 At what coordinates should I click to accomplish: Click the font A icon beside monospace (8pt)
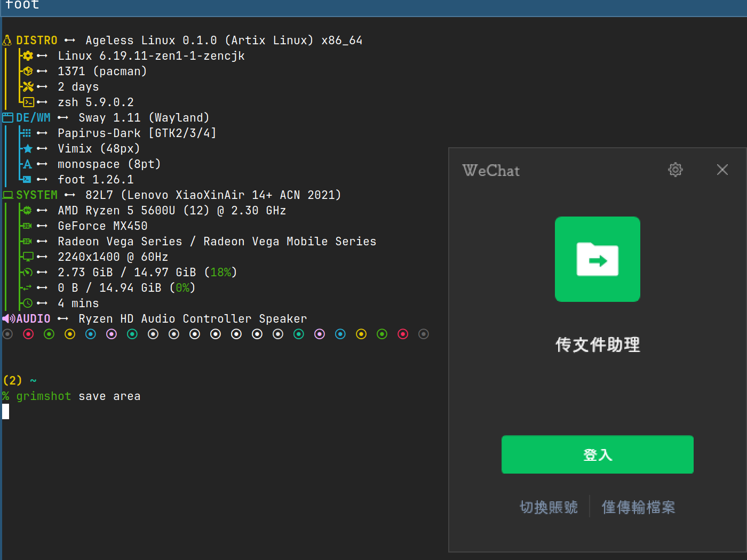(x=28, y=164)
